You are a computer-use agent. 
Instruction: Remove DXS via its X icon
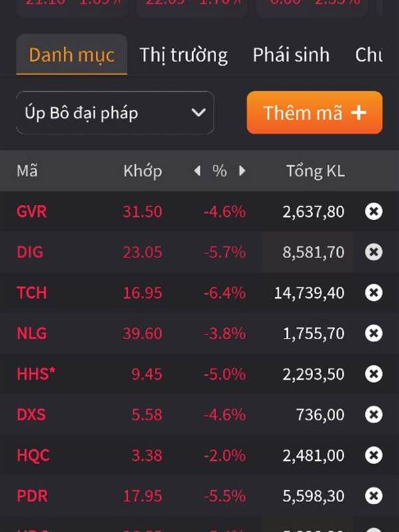pos(374,414)
